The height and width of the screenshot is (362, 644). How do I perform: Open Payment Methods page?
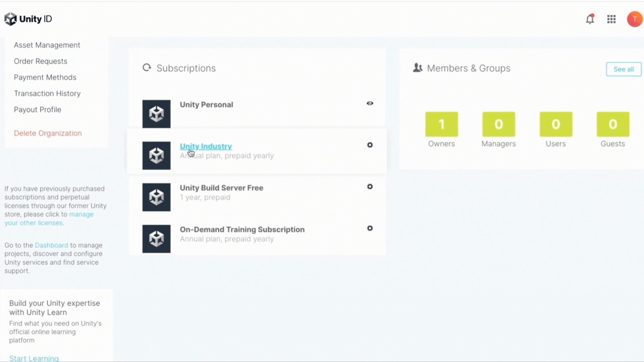point(45,77)
